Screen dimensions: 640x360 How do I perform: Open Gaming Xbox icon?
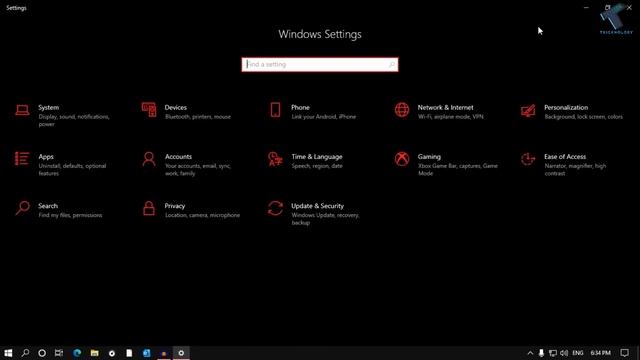click(402, 159)
